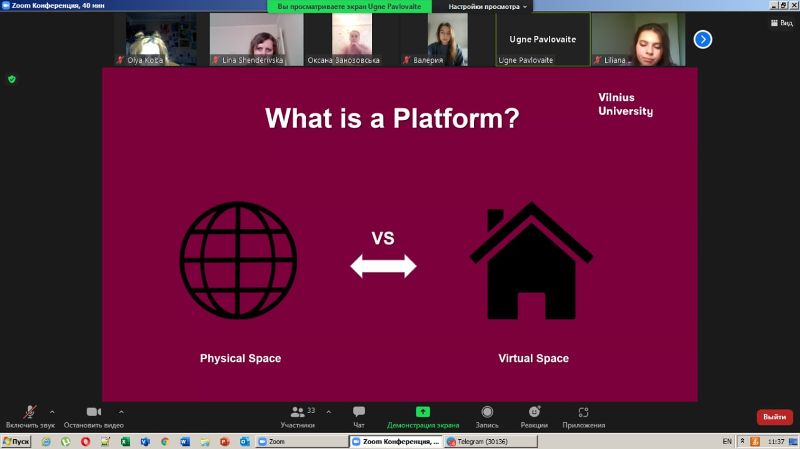Launch PowerPoint from quick launch

[224, 441]
